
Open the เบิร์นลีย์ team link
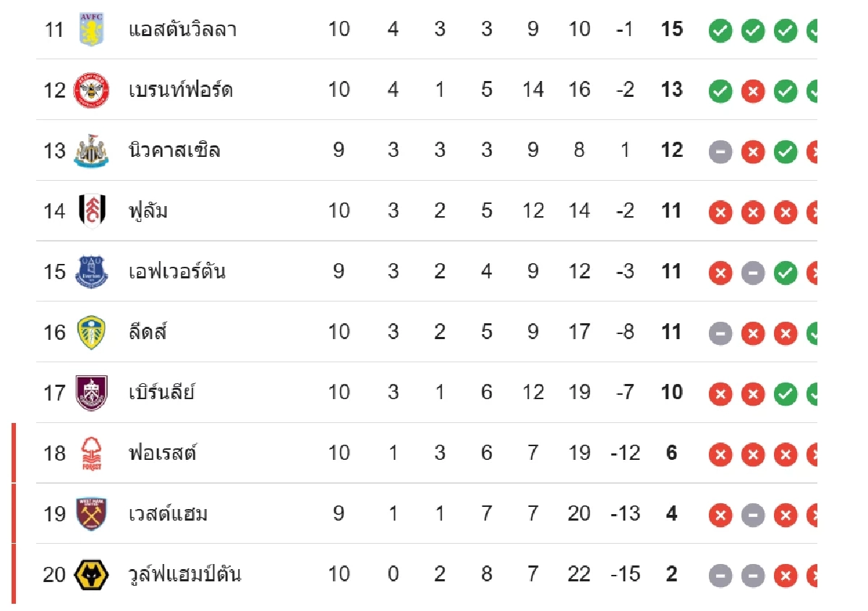coord(162,393)
